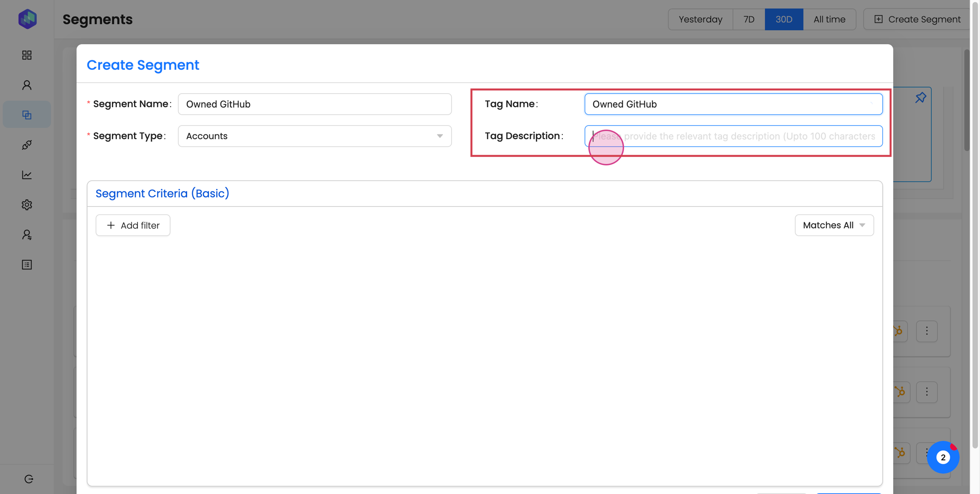The width and height of the screenshot is (980, 494).
Task: Open the chat widget with 2 notifications
Action: click(x=943, y=457)
